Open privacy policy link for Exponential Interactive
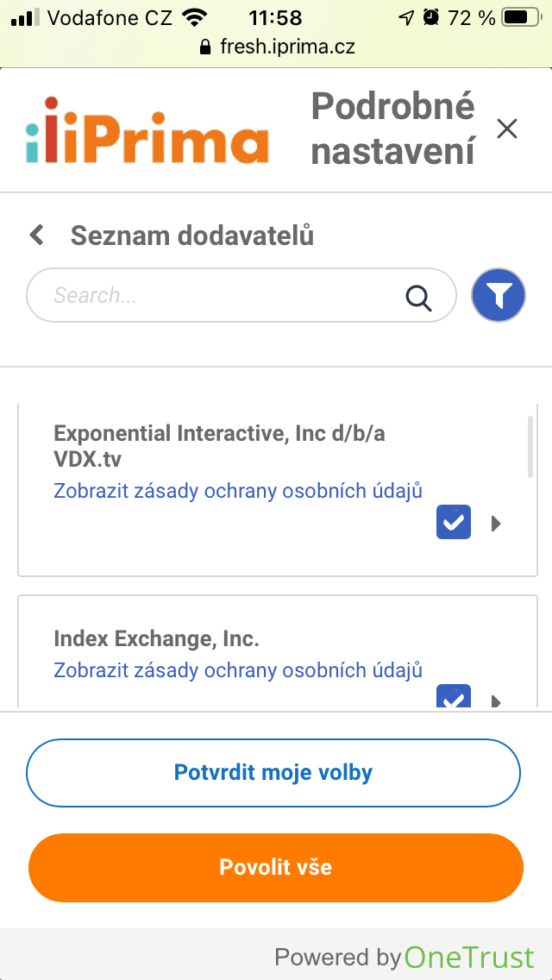The image size is (552, 980). coord(238,491)
